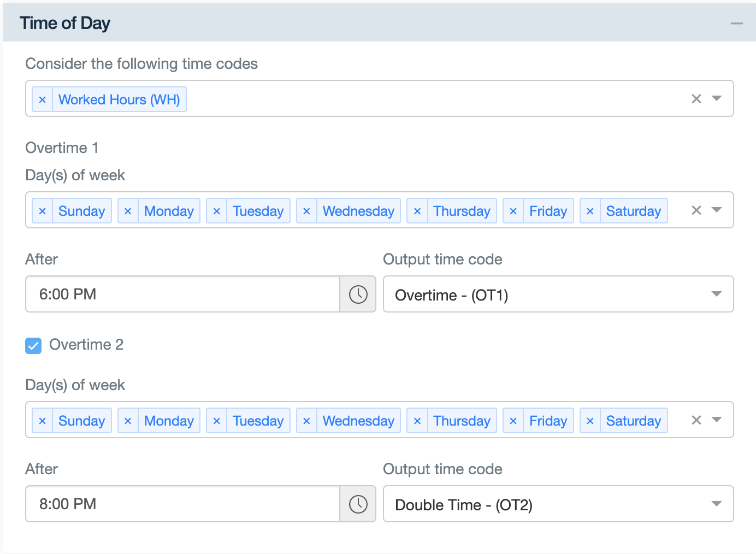The width and height of the screenshot is (756, 554).
Task: Remove Friday from Overtime 2 days
Action: click(x=513, y=420)
